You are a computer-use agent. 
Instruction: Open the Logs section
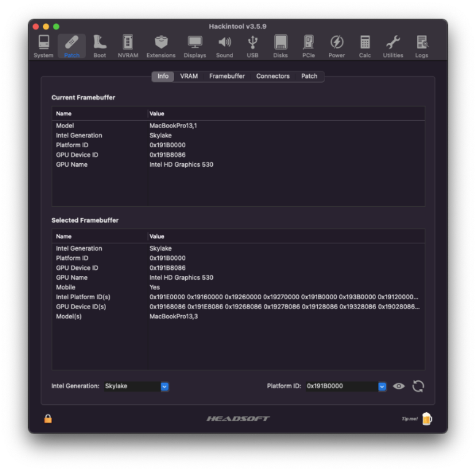421,46
